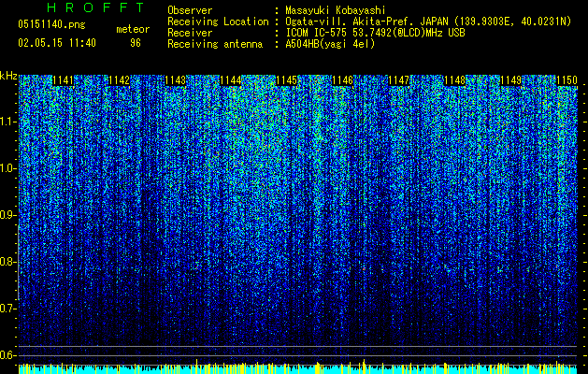The width and height of the screenshot is (588, 374).
Task: Click time marker 1148
Action: 454,80
